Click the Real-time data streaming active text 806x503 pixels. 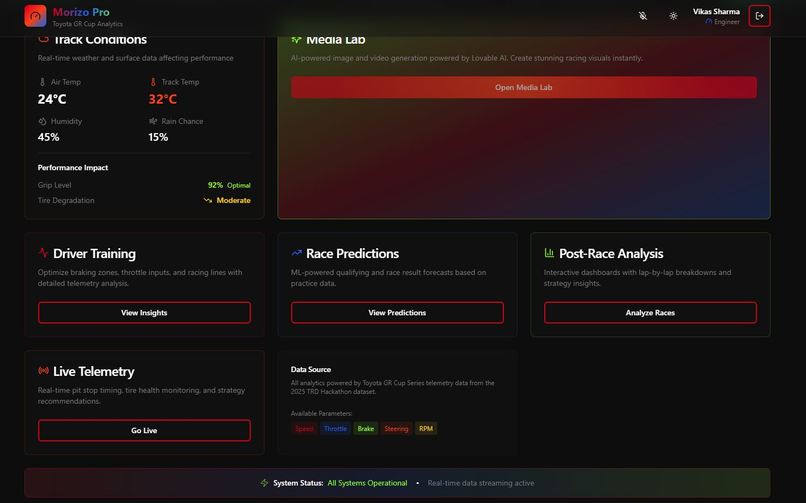pyautogui.click(x=481, y=483)
